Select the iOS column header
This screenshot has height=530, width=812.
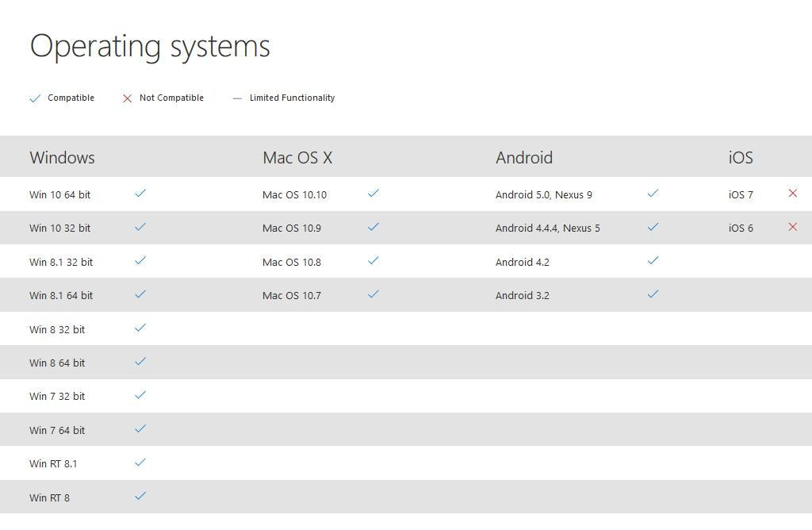(741, 157)
